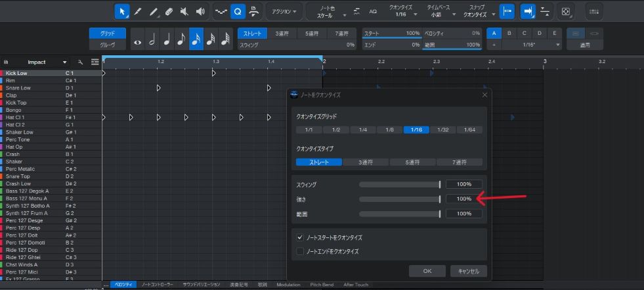Activate the Listen speaker tool
Image resolution: width=644 pixels, height=290 pixels.
pyautogui.click(x=200, y=11)
